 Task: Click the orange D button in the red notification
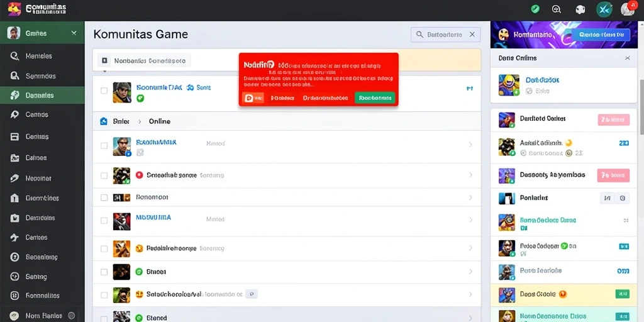pos(253,97)
